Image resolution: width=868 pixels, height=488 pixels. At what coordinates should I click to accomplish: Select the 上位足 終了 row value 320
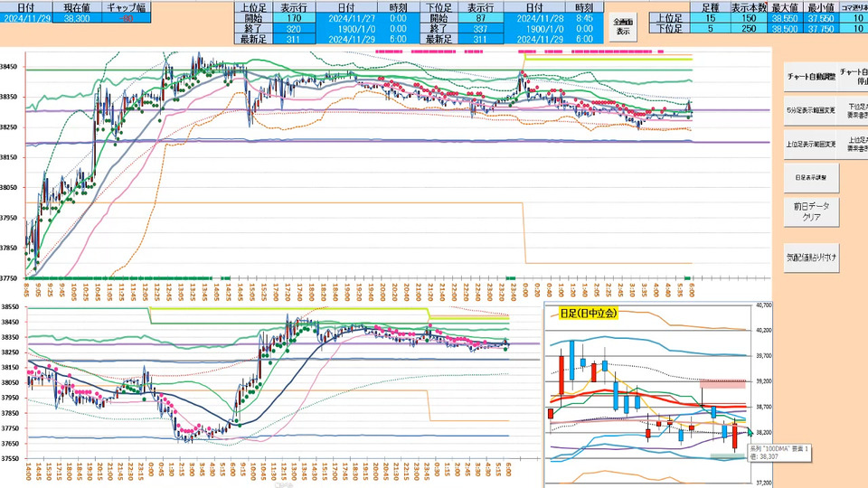(x=294, y=29)
